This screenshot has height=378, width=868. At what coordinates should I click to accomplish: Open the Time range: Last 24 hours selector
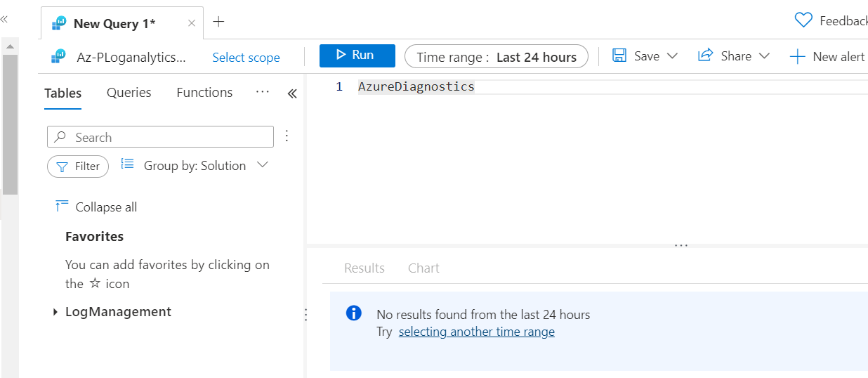496,57
